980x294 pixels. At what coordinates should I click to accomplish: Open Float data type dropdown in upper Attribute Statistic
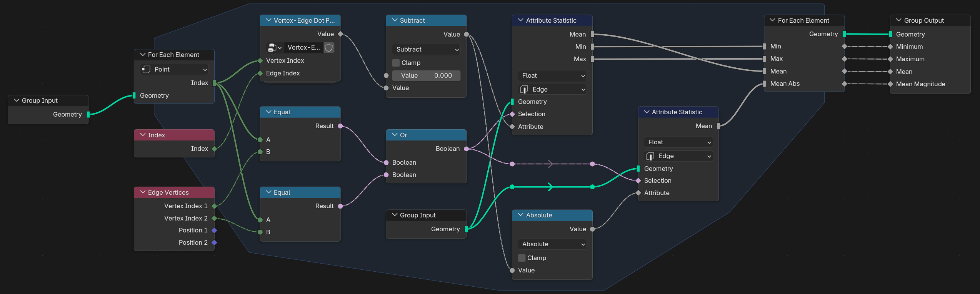552,76
